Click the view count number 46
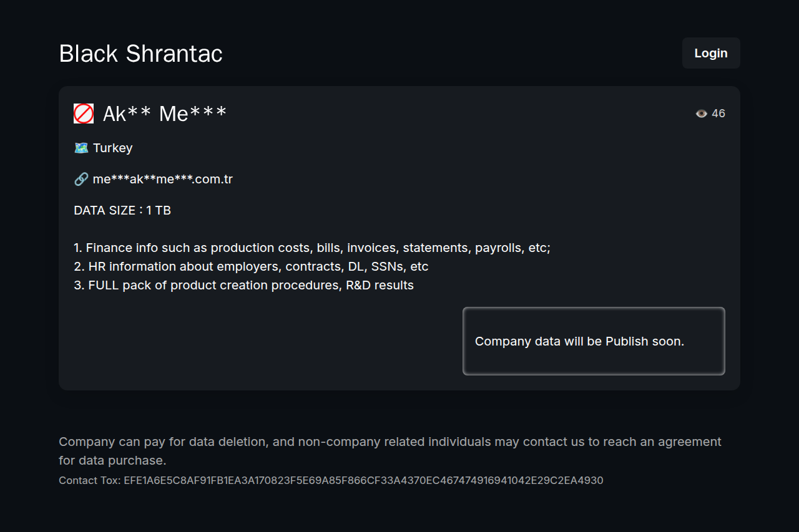Screen dimensions: 799x532 (718, 114)
